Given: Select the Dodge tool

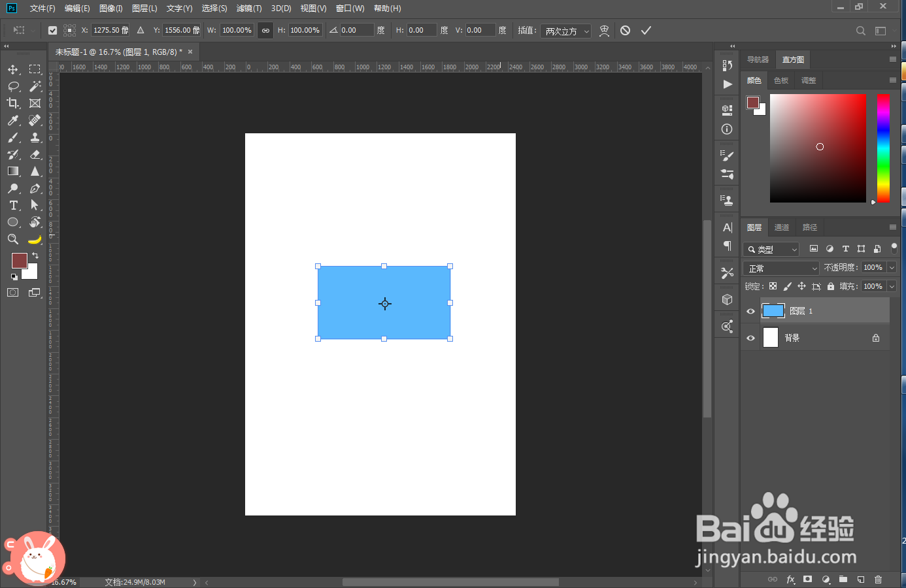Looking at the screenshot, I should click(13, 188).
